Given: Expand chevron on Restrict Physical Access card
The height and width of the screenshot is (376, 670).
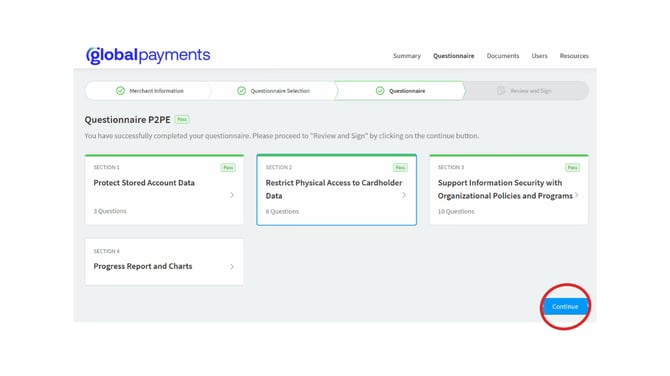Looking at the screenshot, I should pos(404,195).
